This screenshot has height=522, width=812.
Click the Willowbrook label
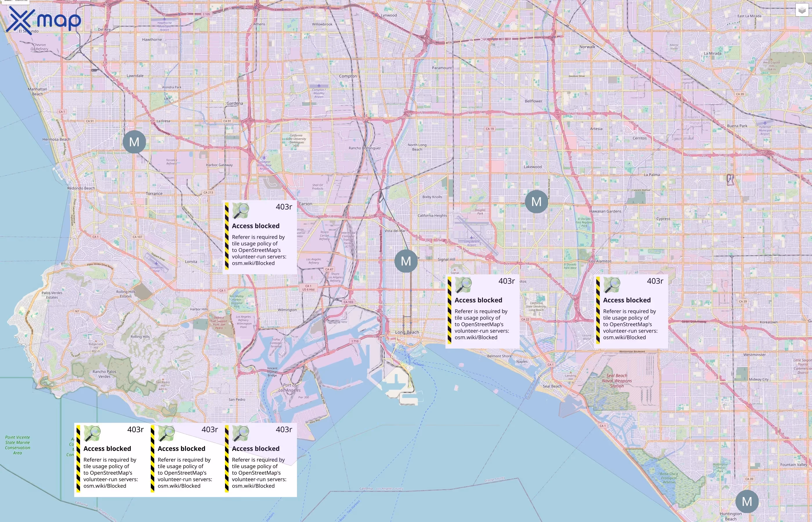pos(322,24)
